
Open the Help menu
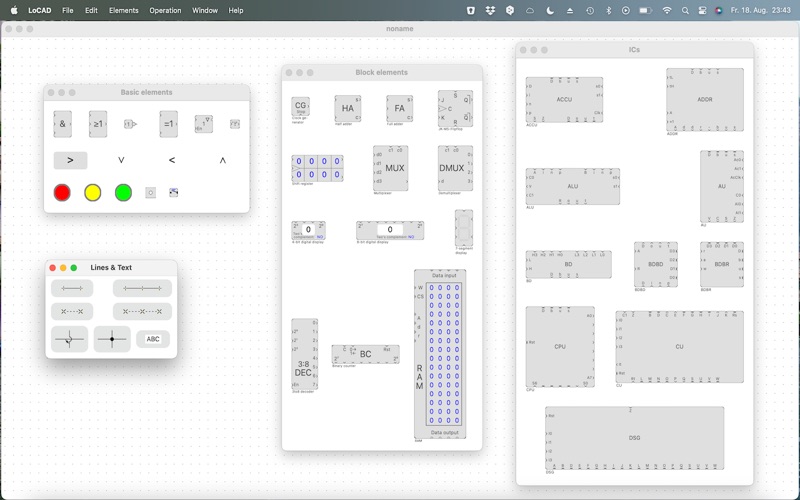point(236,10)
